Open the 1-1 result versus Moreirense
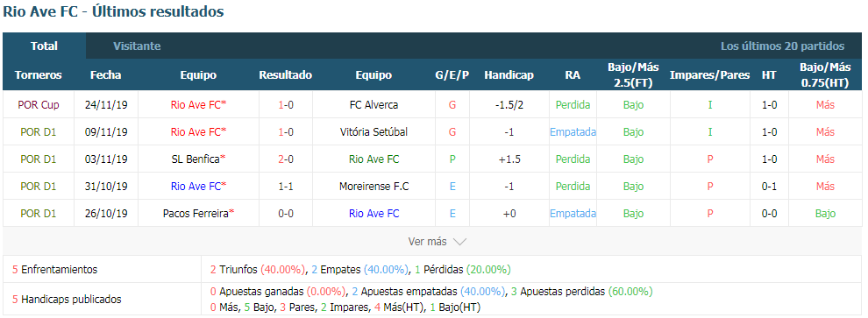 (286, 187)
